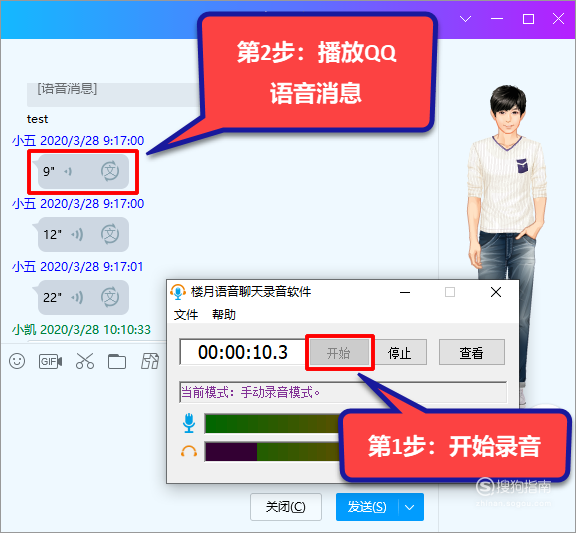
Task: Click the recorder app icon in its title bar
Action: (178, 292)
